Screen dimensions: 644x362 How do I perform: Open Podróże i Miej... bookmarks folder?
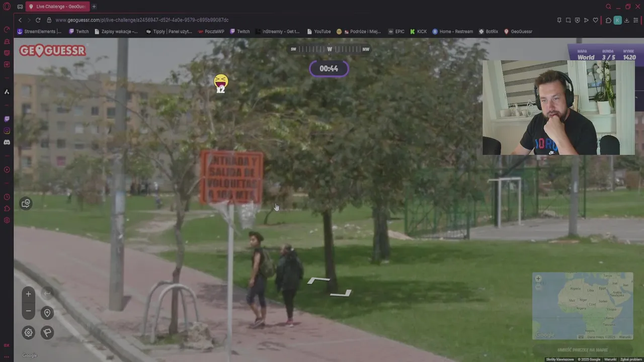pyautogui.click(x=359, y=31)
